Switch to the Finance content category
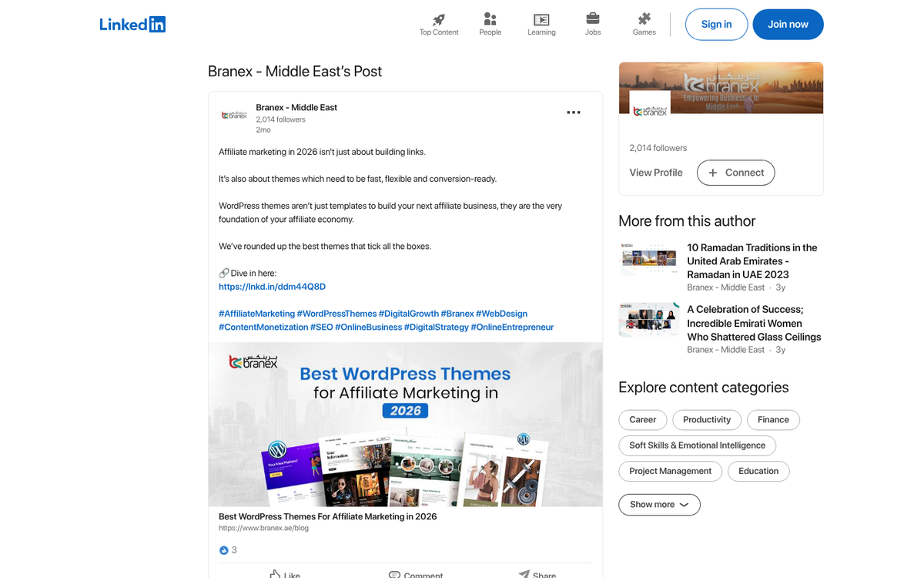The width and height of the screenshot is (924, 578). 773,419
